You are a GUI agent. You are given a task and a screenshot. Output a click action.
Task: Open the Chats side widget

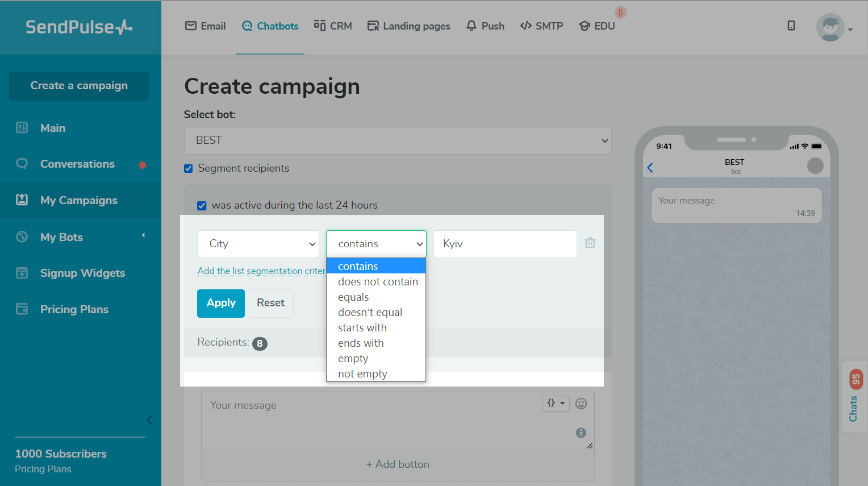(x=854, y=396)
